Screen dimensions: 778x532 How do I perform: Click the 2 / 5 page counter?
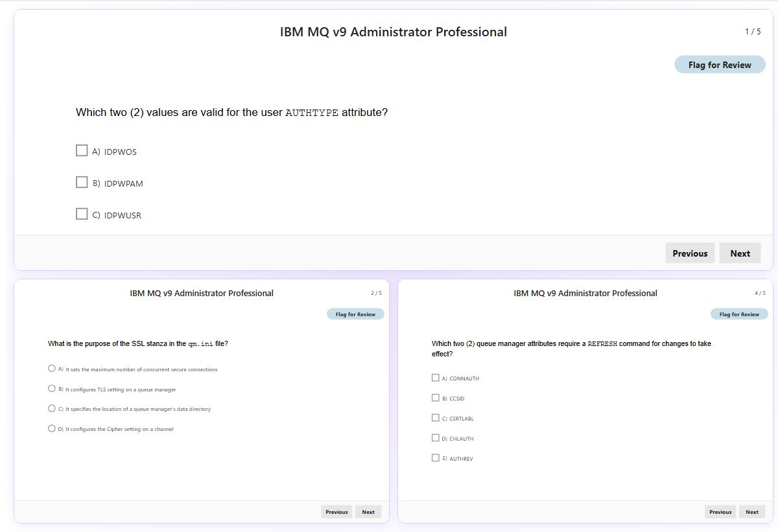pyautogui.click(x=376, y=293)
